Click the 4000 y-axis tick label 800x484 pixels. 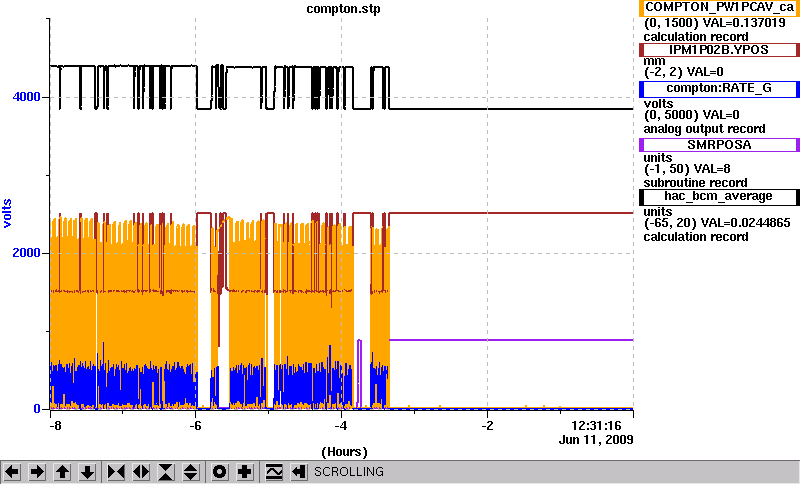[27, 97]
